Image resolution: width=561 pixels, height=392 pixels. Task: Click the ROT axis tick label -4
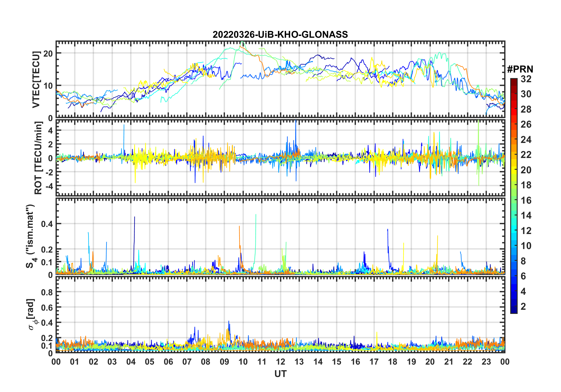[x=49, y=186]
